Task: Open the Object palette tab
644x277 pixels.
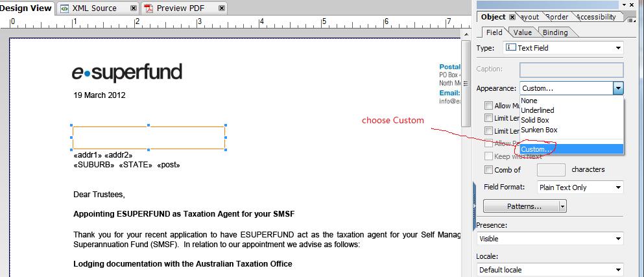Action: click(493, 17)
